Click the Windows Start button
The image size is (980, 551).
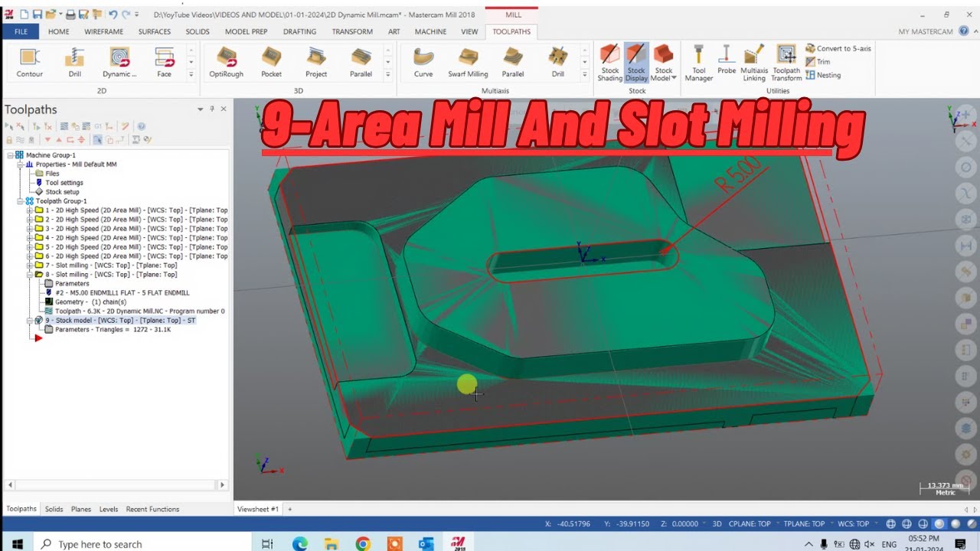coord(17,544)
